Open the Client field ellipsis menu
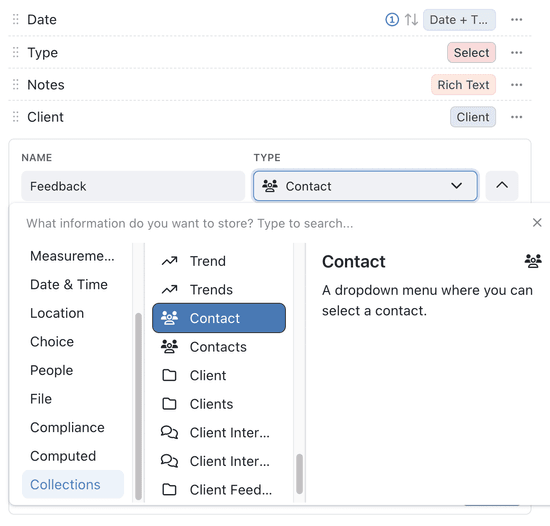Screen dimensions: 550x526 click(x=516, y=117)
